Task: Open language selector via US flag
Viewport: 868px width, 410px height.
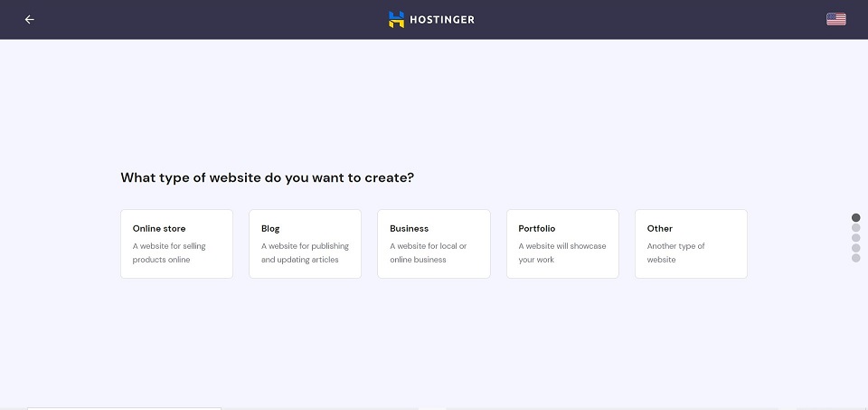Action: [x=835, y=19]
